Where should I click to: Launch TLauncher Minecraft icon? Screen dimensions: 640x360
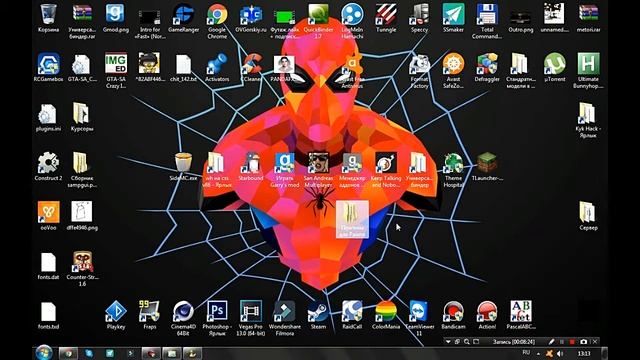tap(487, 167)
